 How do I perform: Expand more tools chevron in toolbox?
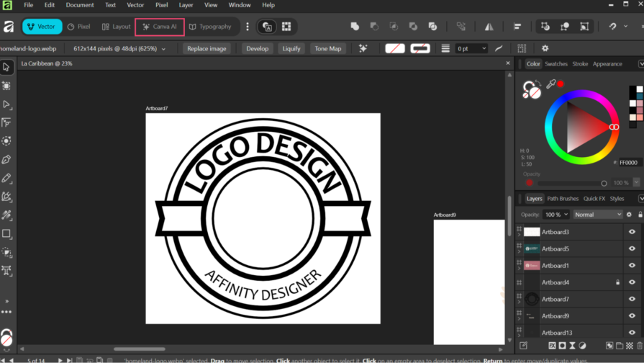tap(6, 301)
